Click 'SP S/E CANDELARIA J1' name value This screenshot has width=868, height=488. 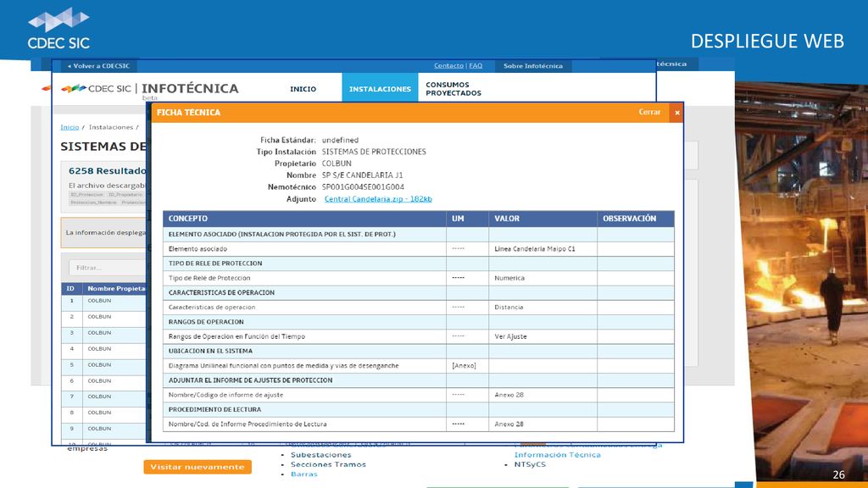pos(363,175)
